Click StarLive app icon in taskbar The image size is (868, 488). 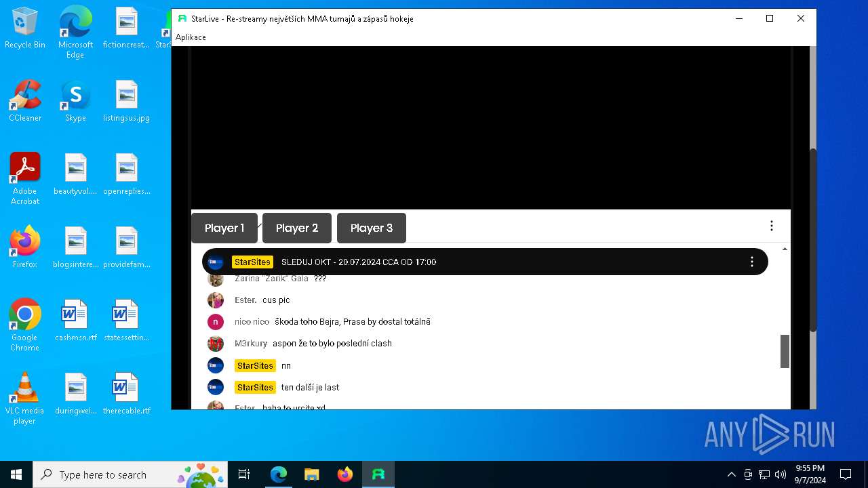(x=378, y=474)
